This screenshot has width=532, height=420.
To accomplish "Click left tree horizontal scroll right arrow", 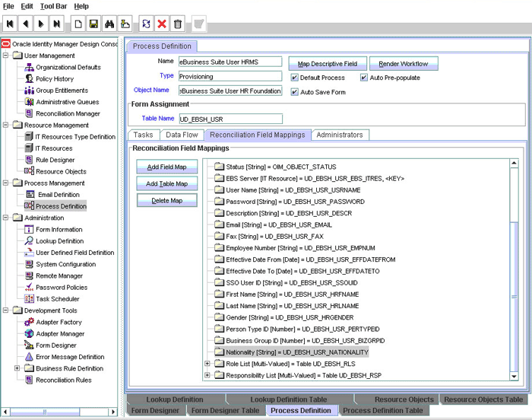I will click(x=113, y=412).
